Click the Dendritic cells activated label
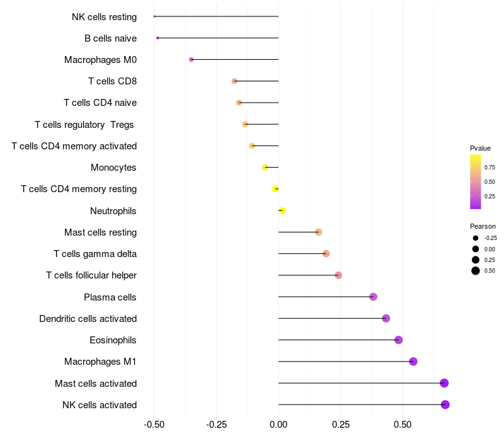Viewport: 504px width, 441px height. tap(88, 319)
